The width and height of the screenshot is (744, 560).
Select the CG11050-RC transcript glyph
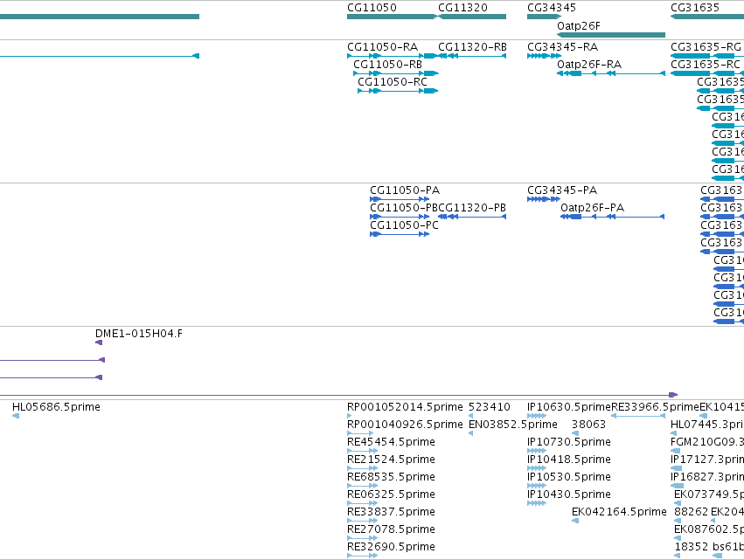coord(398,91)
